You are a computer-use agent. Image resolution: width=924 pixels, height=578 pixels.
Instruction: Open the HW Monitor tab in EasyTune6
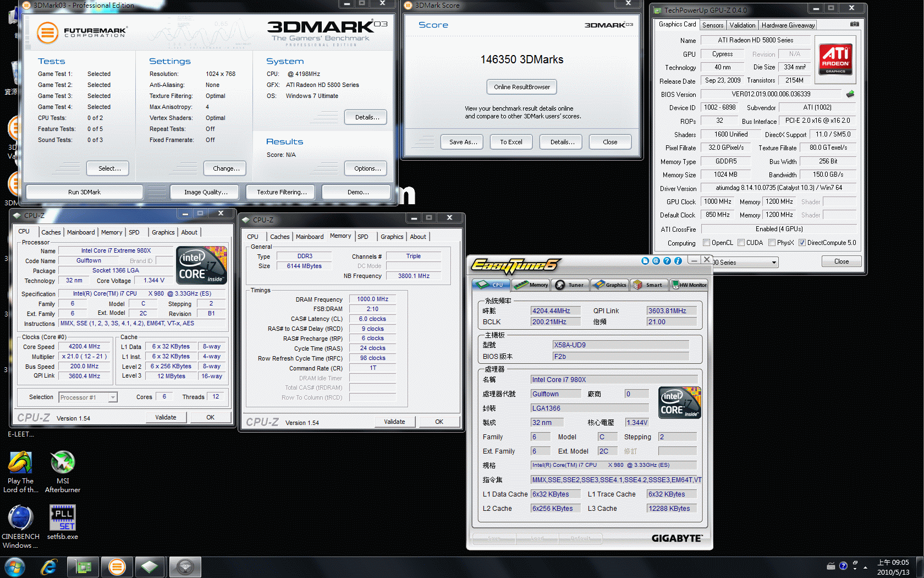click(x=689, y=285)
